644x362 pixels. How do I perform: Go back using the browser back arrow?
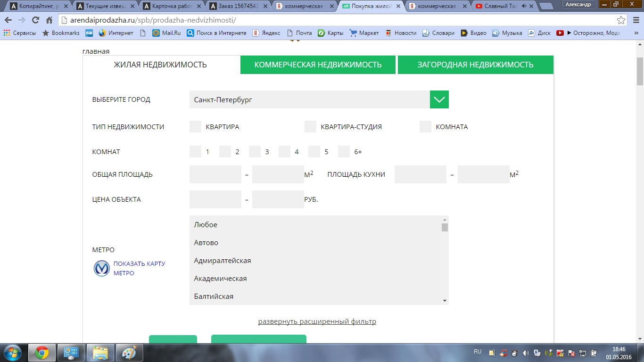pos(8,20)
